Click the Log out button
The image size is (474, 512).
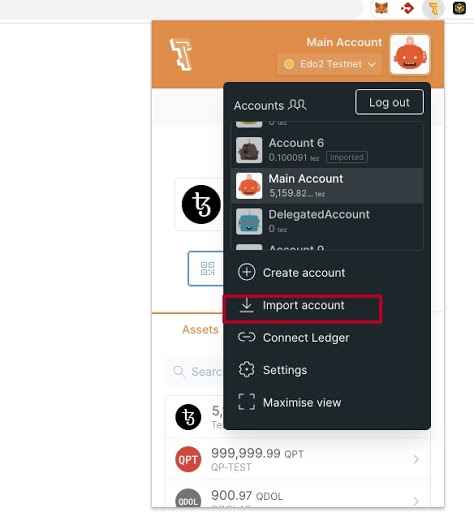(x=389, y=102)
